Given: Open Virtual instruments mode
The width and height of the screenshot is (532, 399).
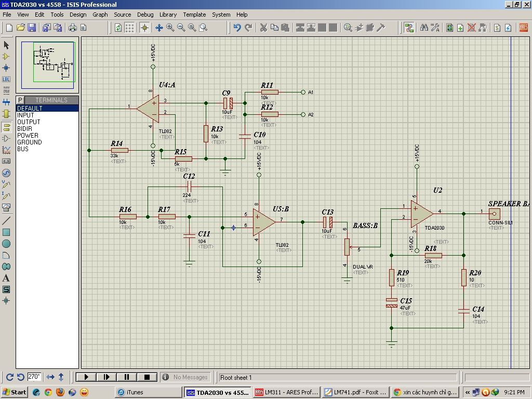Looking at the screenshot, I should [x=6, y=207].
